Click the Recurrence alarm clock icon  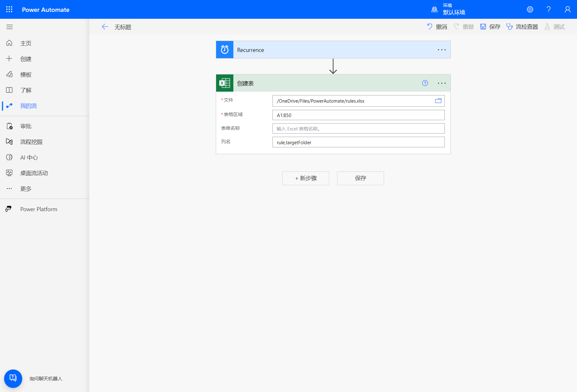pyautogui.click(x=225, y=50)
